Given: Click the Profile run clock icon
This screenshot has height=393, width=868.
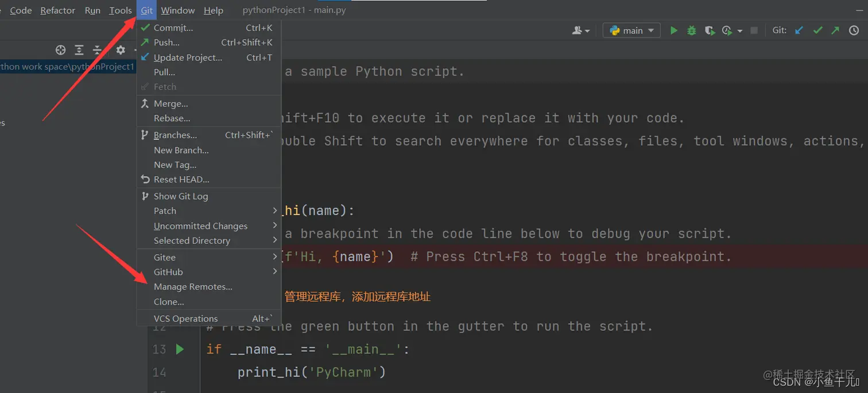Looking at the screenshot, I should point(727,30).
